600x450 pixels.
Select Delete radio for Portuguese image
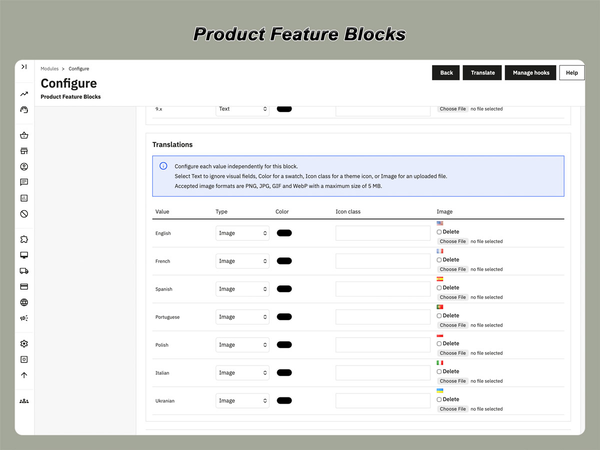tap(439, 316)
